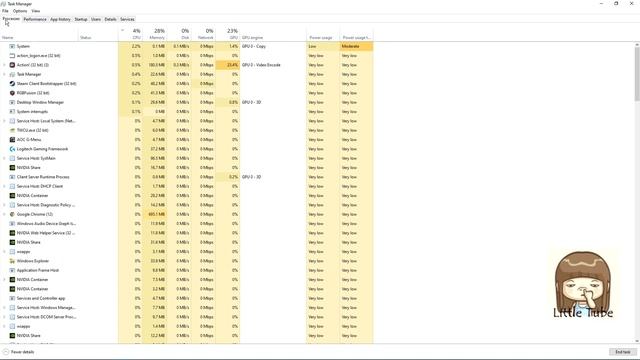The width and height of the screenshot is (640, 360).
Task: Expand Service Host: Windows Manage... group
Action: 4,308
